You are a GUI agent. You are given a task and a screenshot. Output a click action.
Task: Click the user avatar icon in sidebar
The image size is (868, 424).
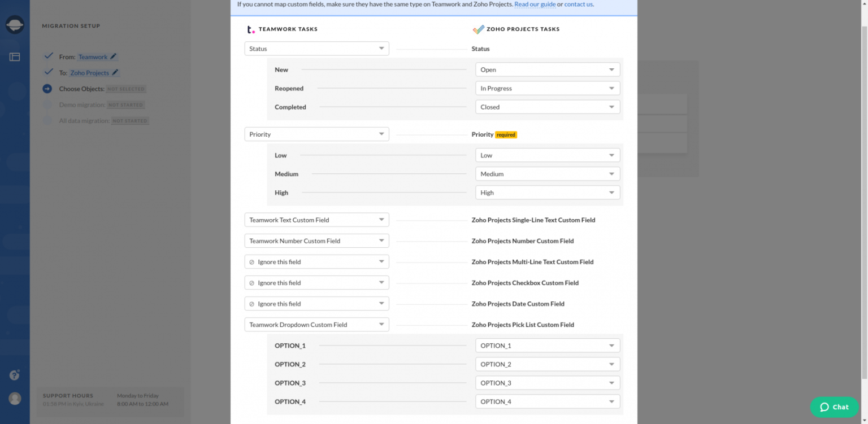pyautogui.click(x=15, y=399)
